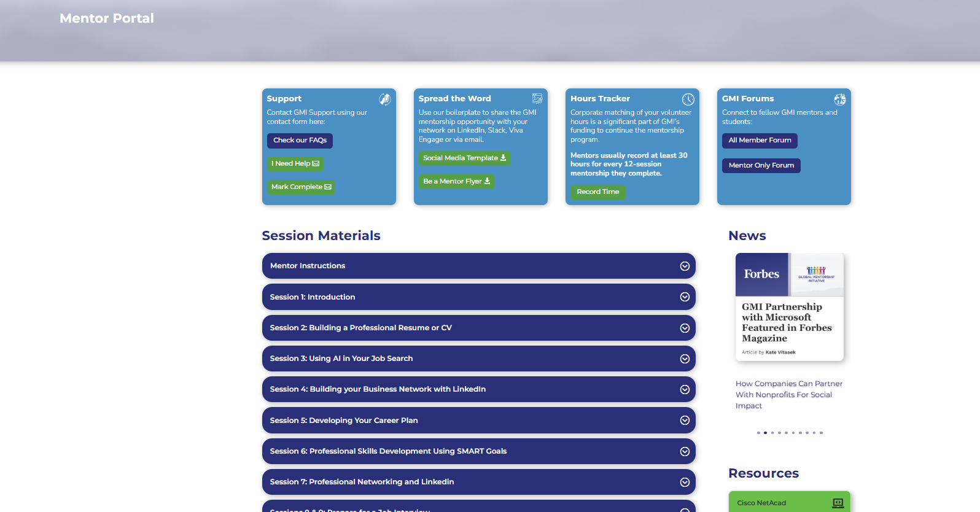Expand Session 3: Using AI in Your Job Search
The height and width of the screenshot is (512, 980).
click(x=478, y=359)
